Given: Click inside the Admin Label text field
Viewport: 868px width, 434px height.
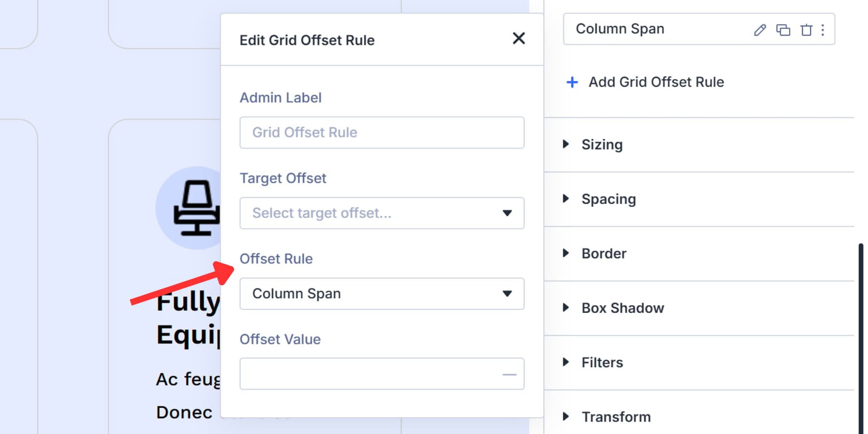Looking at the screenshot, I should point(381,133).
